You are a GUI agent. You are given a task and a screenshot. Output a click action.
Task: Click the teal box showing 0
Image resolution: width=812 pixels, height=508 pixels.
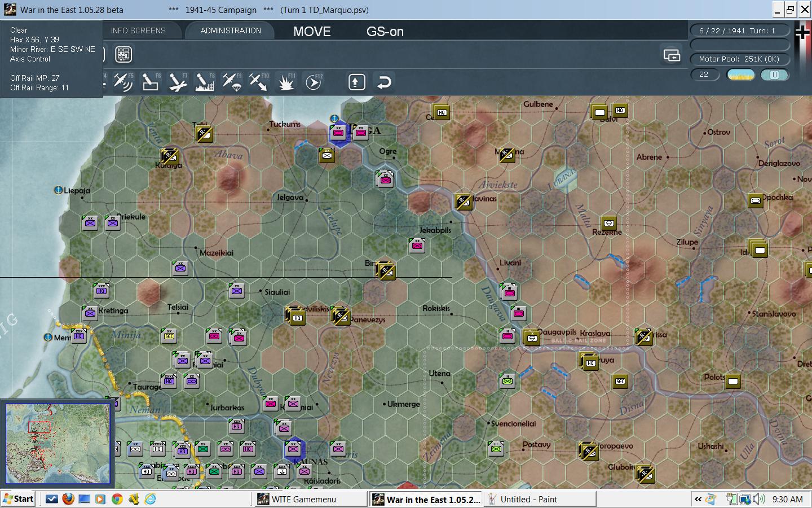[x=774, y=75]
